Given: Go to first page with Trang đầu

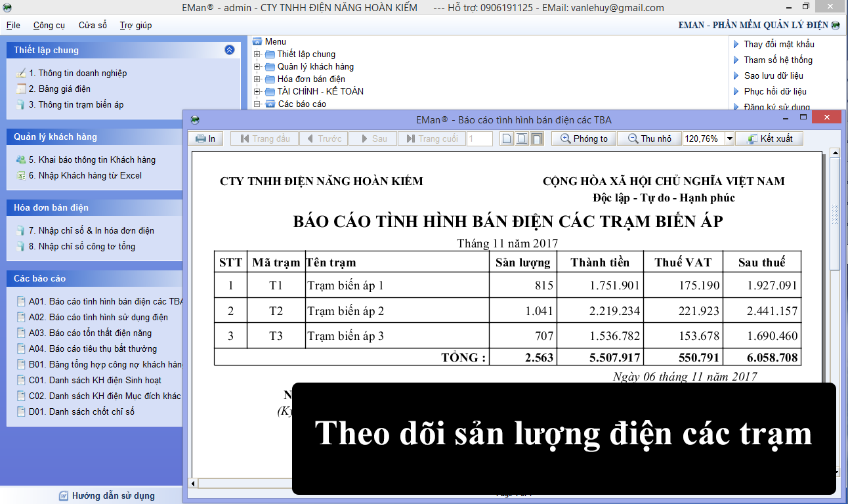Looking at the screenshot, I should click(265, 138).
